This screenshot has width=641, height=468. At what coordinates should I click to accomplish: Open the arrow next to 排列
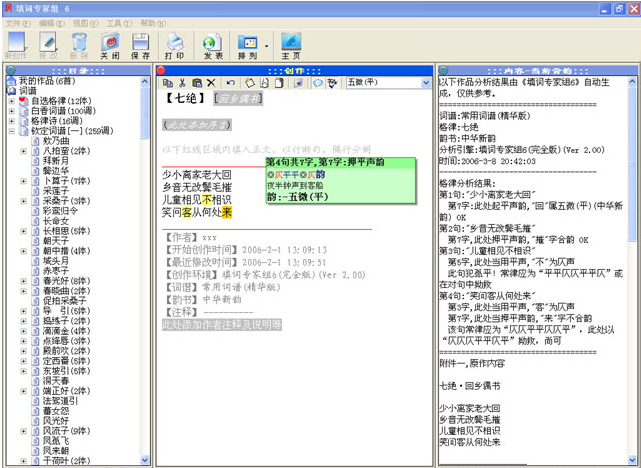click(x=267, y=46)
